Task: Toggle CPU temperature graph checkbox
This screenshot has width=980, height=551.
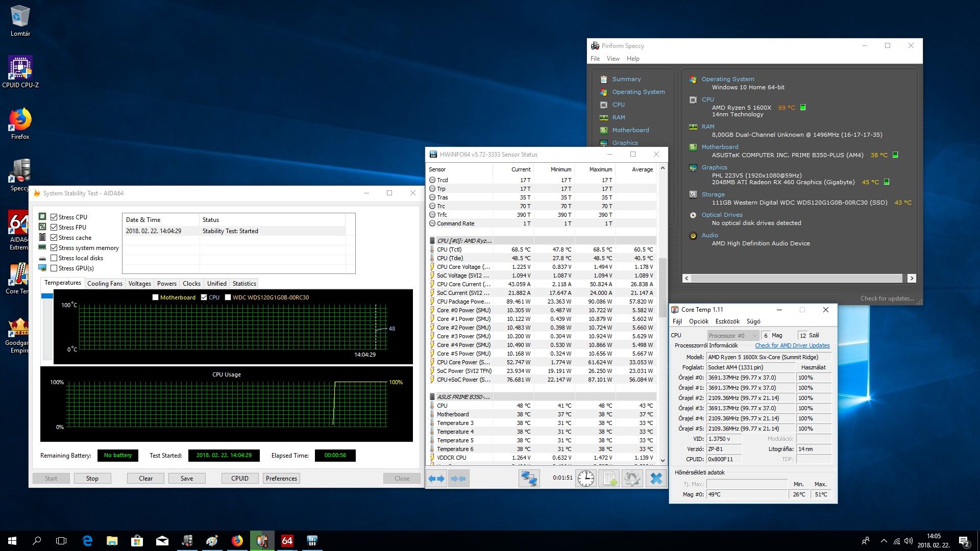Action: click(x=204, y=297)
